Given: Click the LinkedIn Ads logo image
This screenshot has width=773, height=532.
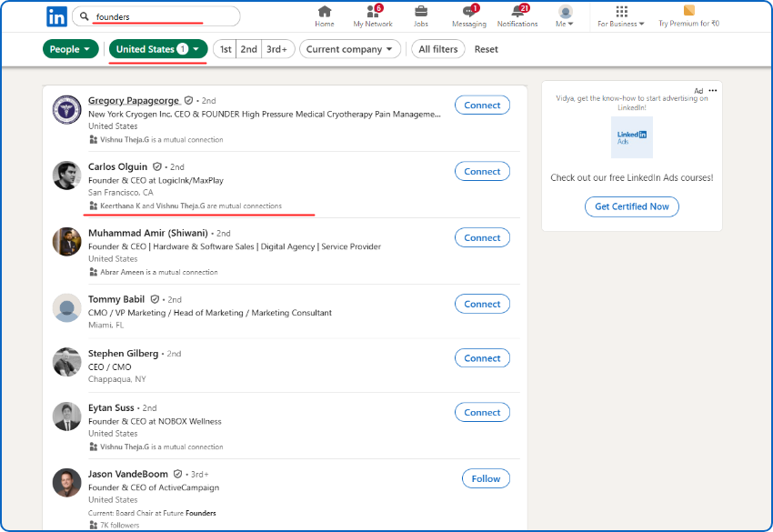Looking at the screenshot, I should click(x=631, y=137).
